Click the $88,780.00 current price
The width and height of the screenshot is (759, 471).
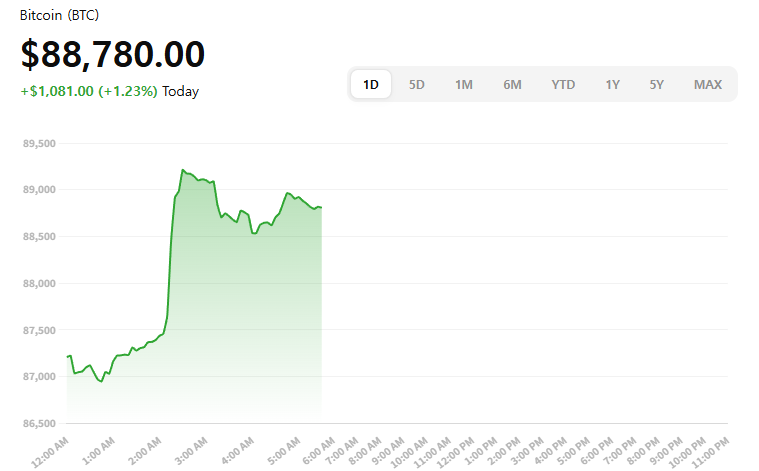point(113,54)
